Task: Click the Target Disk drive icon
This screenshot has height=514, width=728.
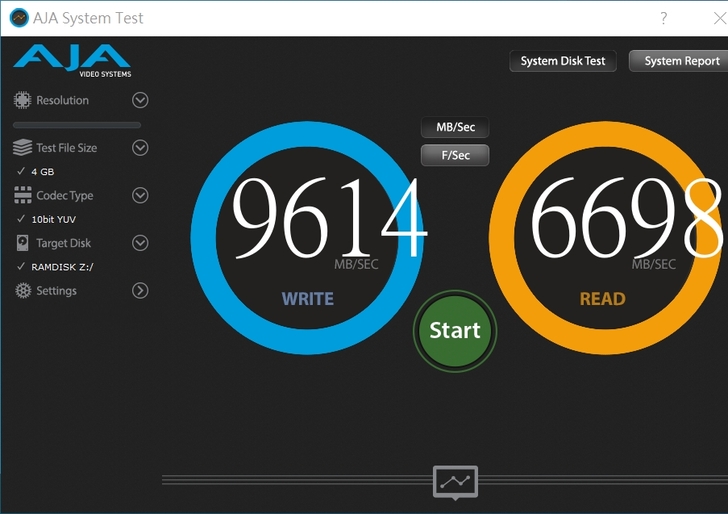Action: pos(22,243)
